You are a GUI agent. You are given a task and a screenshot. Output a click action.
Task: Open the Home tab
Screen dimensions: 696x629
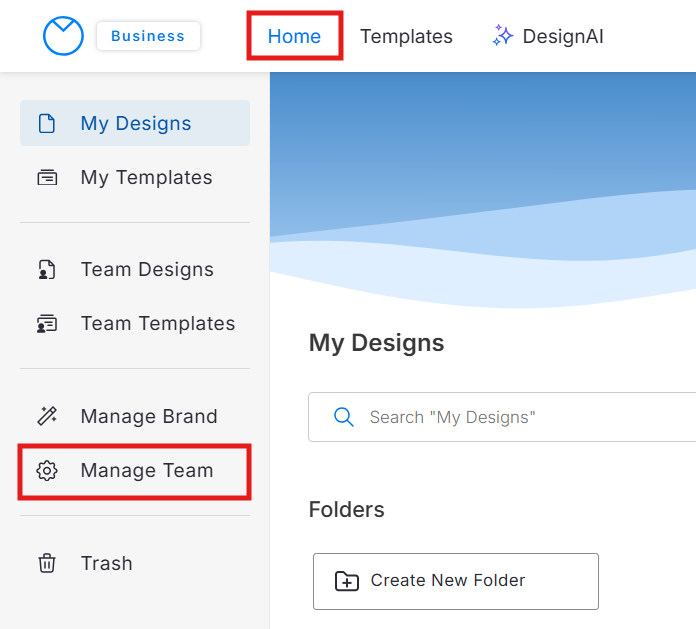coord(294,37)
